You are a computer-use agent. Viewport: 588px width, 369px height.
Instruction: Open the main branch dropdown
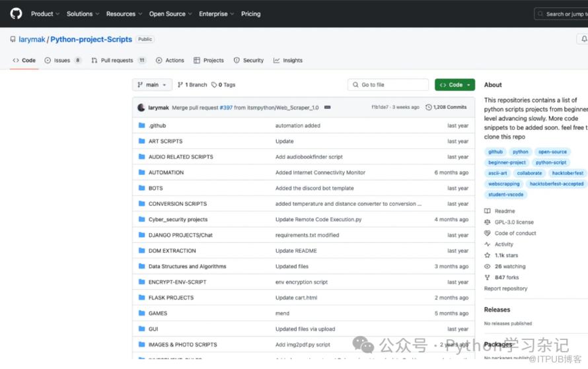[x=152, y=85]
